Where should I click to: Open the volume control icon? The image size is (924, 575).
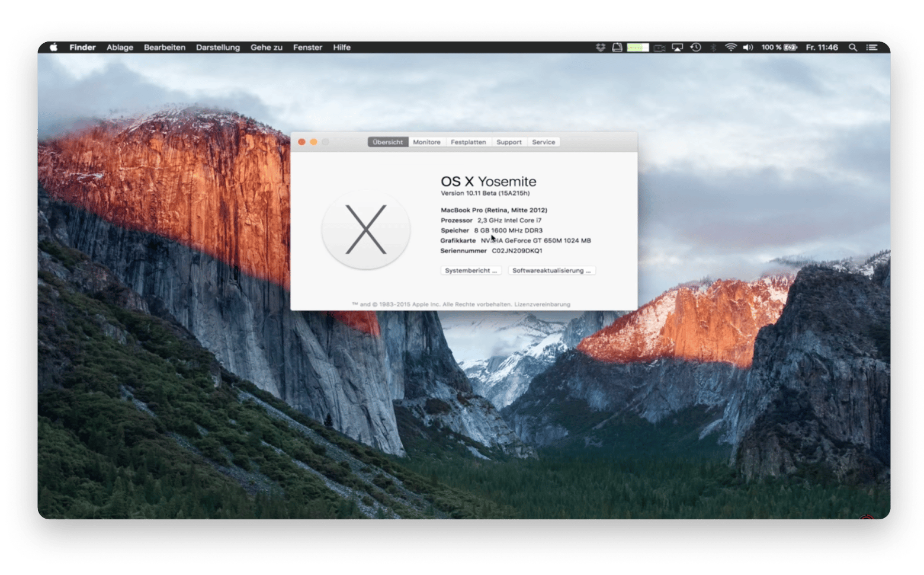click(x=748, y=47)
